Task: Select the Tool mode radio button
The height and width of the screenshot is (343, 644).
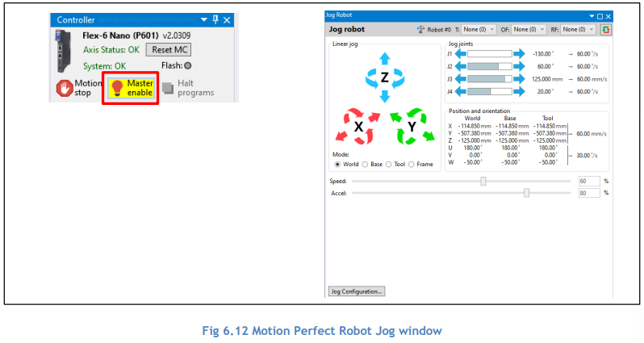Action: tap(388, 165)
